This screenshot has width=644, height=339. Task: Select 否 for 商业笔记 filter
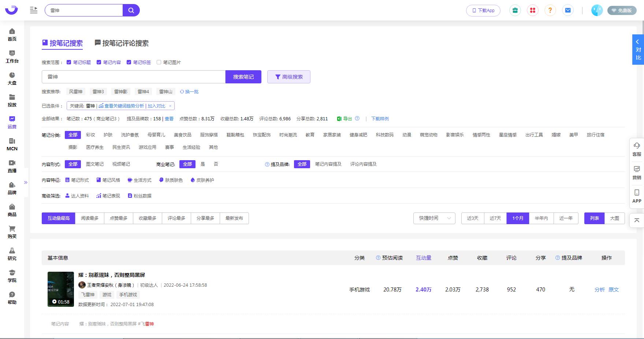pos(216,164)
